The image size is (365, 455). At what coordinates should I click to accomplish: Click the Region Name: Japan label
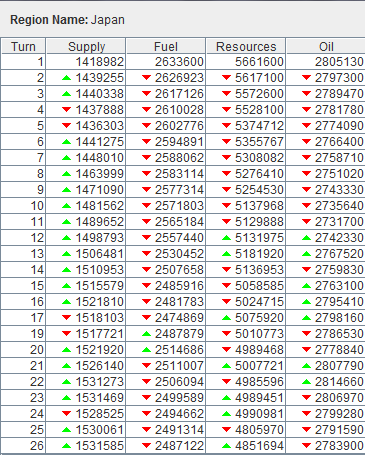pyautogui.click(x=67, y=20)
